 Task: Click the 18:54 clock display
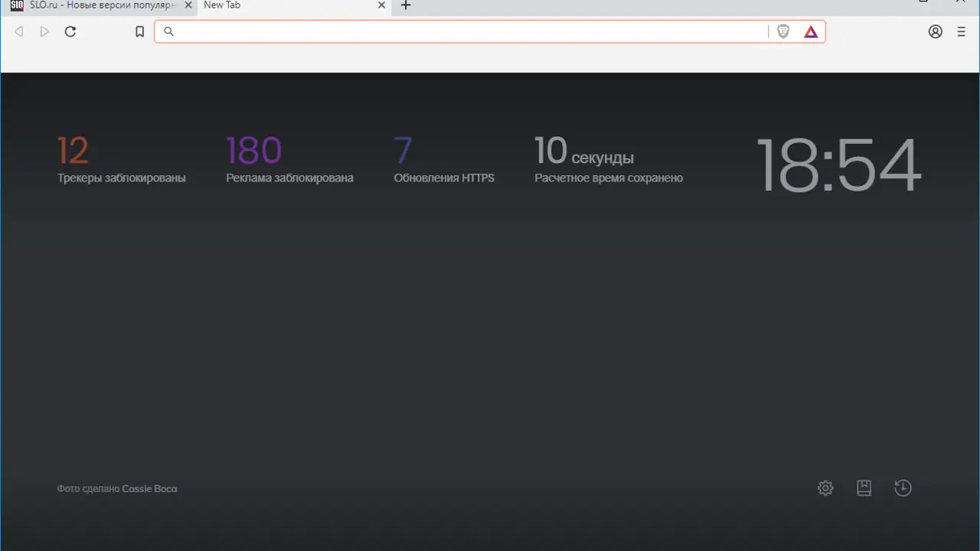838,165
